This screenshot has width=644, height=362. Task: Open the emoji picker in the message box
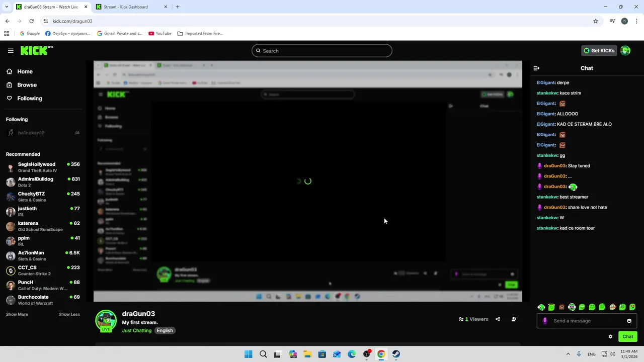pos(629,321)
